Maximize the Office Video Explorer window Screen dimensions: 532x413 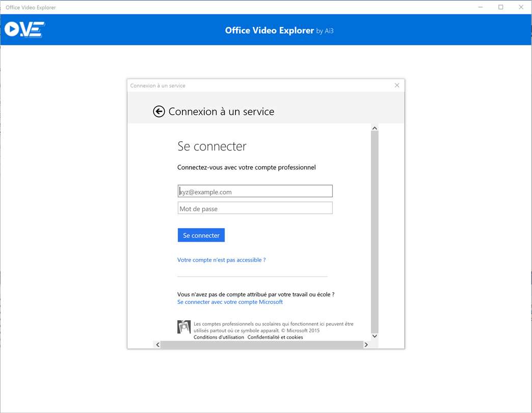pyautogui.click(x=501, y=7)
